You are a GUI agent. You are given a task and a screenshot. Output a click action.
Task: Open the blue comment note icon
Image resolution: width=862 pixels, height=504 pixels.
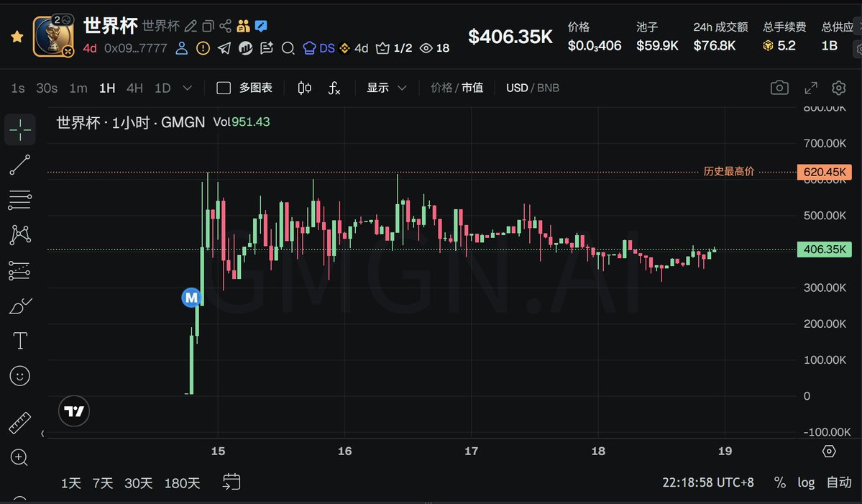point(261,26)
